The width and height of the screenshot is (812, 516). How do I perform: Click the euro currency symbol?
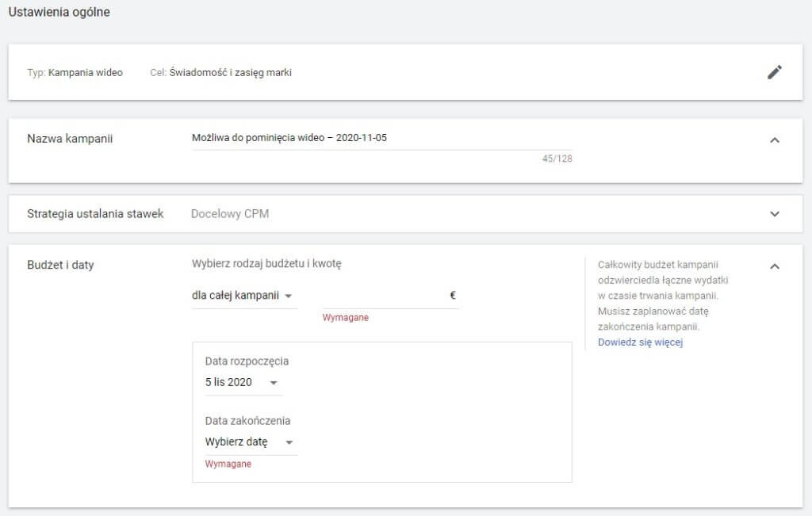pyautogui.click(x=453, y=296)
